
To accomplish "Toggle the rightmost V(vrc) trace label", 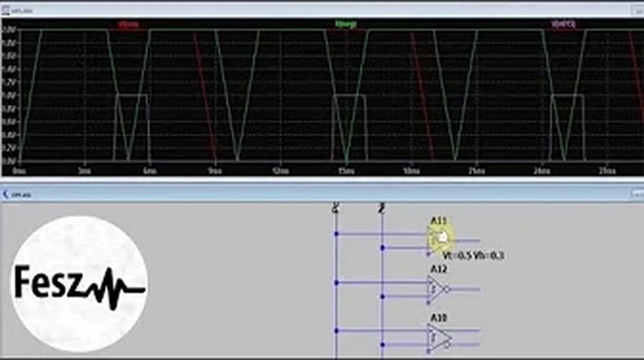I will [562, 24].
